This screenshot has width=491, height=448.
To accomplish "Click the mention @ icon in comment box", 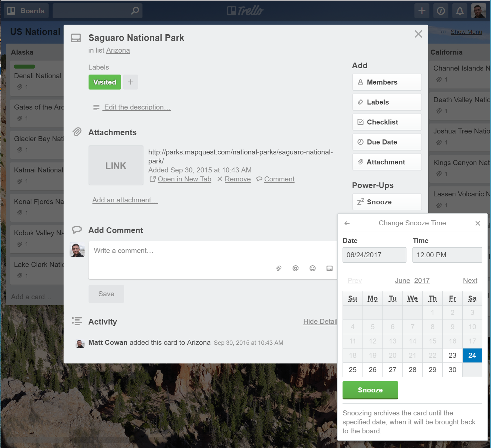I will [295, 268].
